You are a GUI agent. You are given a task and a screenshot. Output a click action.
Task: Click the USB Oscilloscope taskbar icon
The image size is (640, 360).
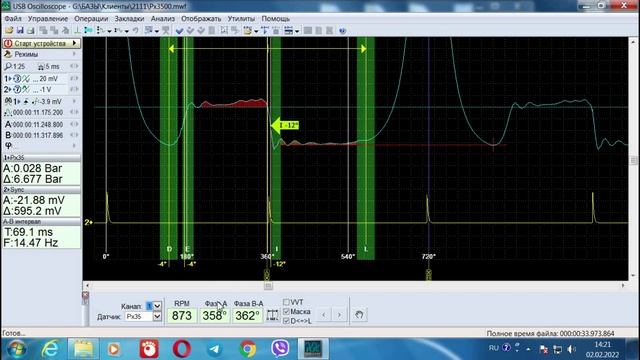tap(313, 349)
